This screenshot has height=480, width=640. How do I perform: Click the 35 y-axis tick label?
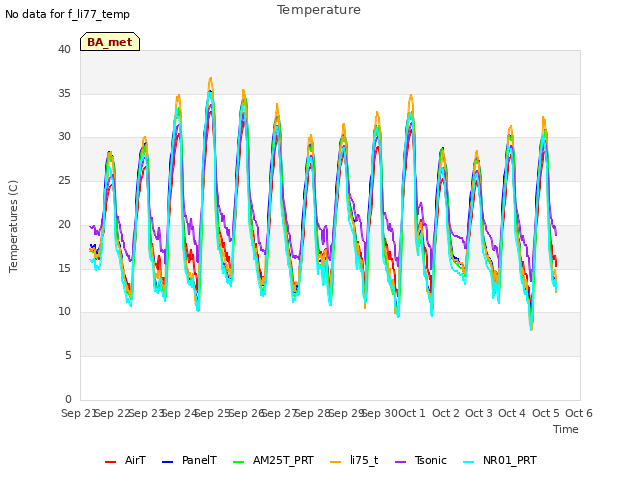64,93
